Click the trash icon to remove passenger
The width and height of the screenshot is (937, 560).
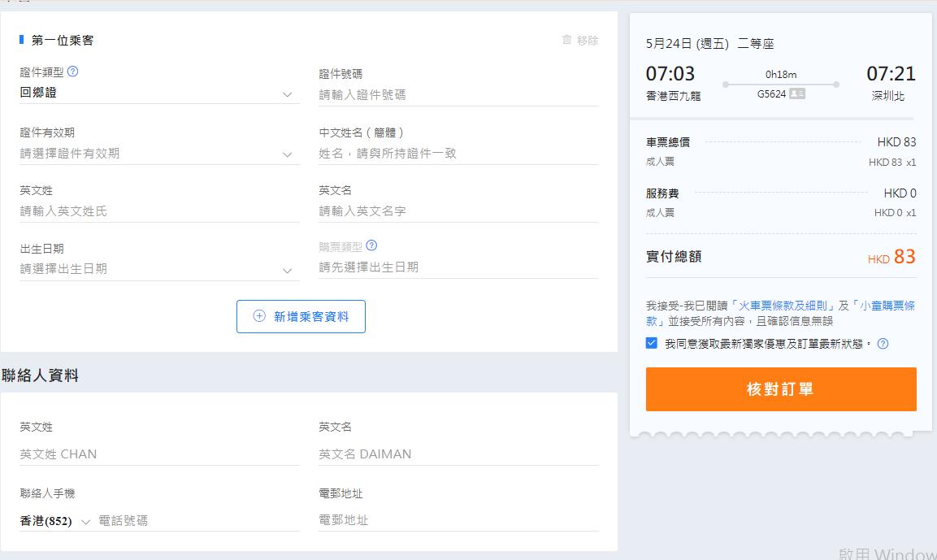[x=566, y=40]
